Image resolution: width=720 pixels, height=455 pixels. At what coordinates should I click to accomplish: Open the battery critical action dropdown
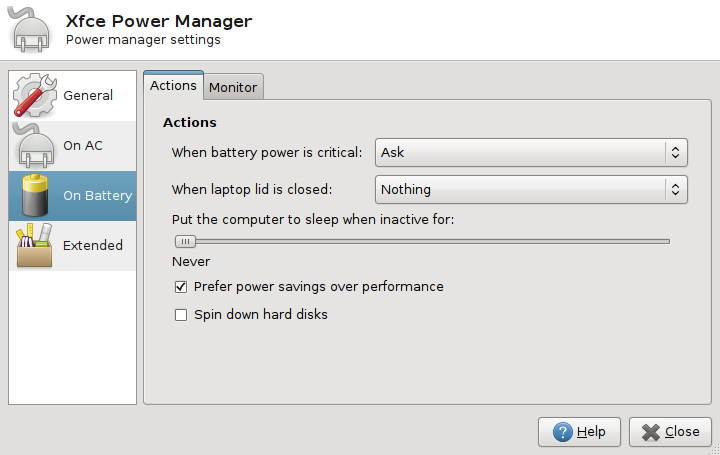tap(531, 153)
